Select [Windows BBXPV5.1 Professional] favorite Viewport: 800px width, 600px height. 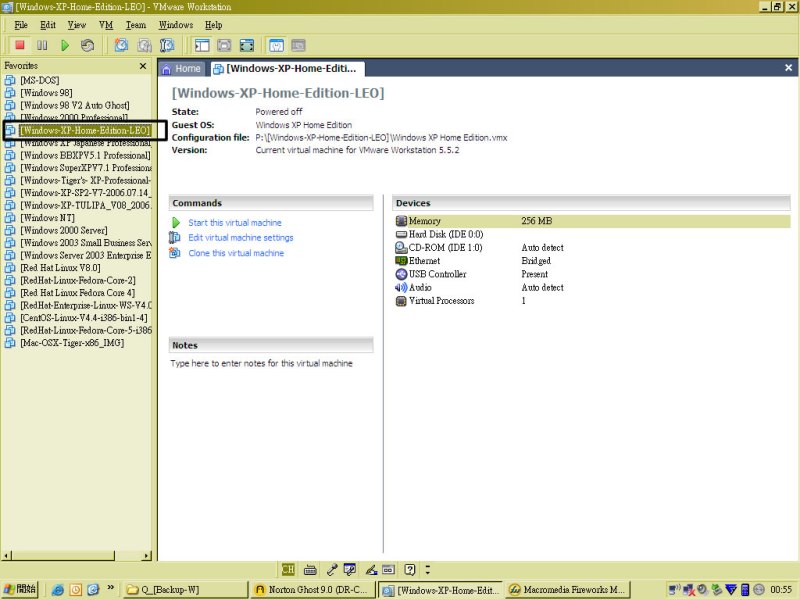(85, 156)
